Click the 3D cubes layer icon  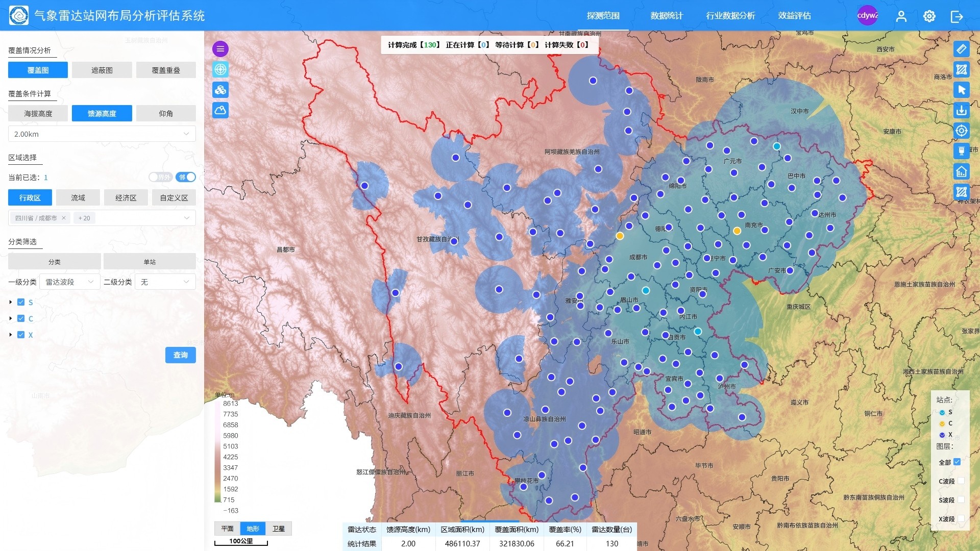[x=220, y=90]
